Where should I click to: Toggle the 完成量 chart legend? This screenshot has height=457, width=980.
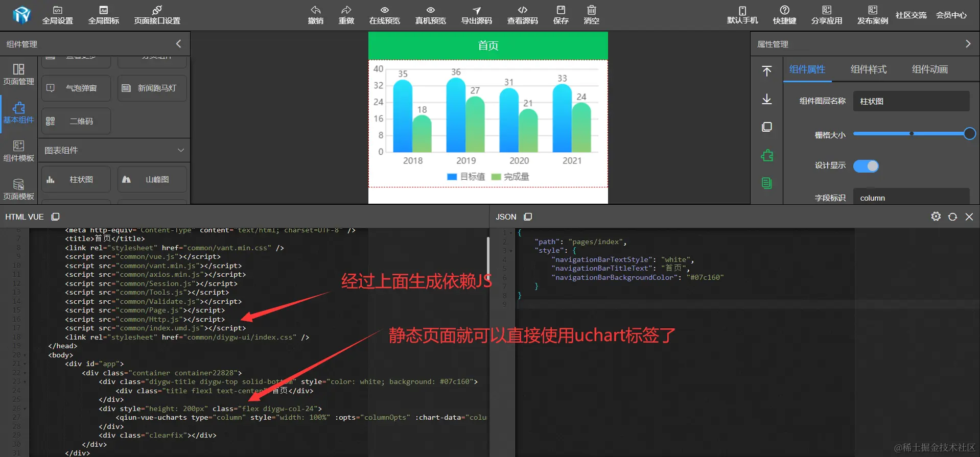510,177
